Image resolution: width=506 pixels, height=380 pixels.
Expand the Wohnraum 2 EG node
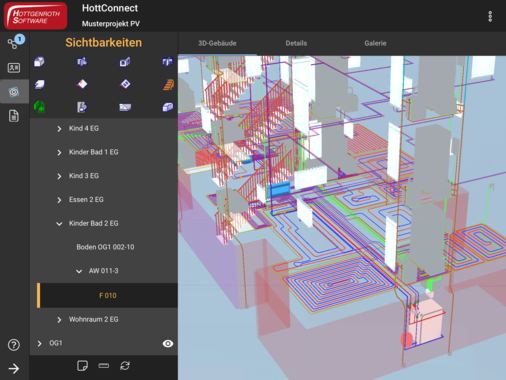pyautogui.click(x=59, y=320)
